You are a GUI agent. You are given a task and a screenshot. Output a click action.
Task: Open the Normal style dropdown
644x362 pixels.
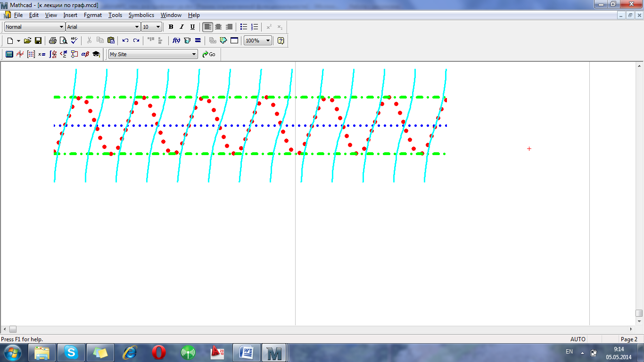pos(61,27)
